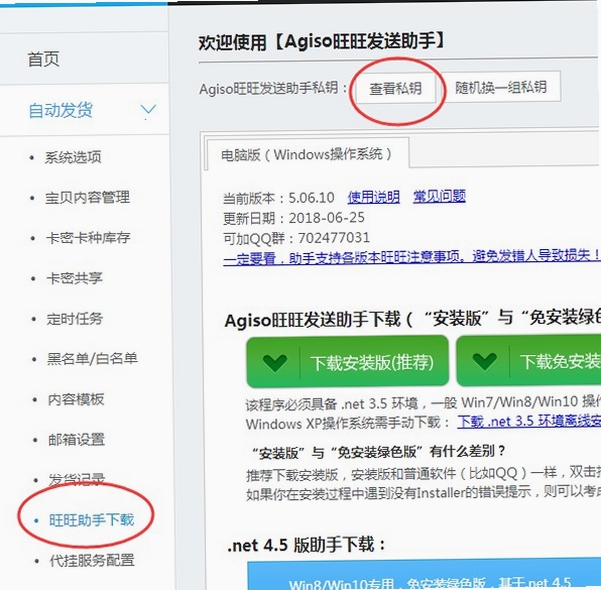
Task: Open 卡密共享 sidebar entry
Action: [74, 278]
